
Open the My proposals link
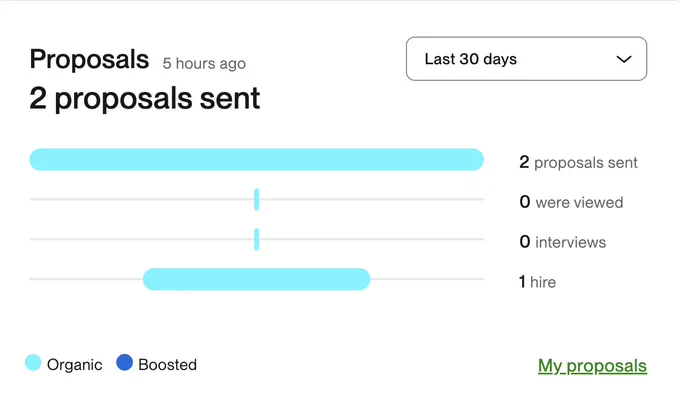click(592, 365)
